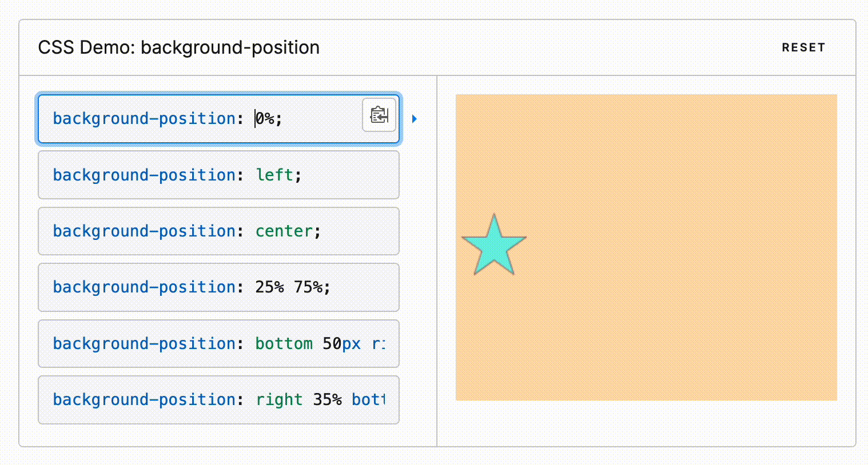
Task: Click the "25%" value in fourth example
Action: click(269, 287)
